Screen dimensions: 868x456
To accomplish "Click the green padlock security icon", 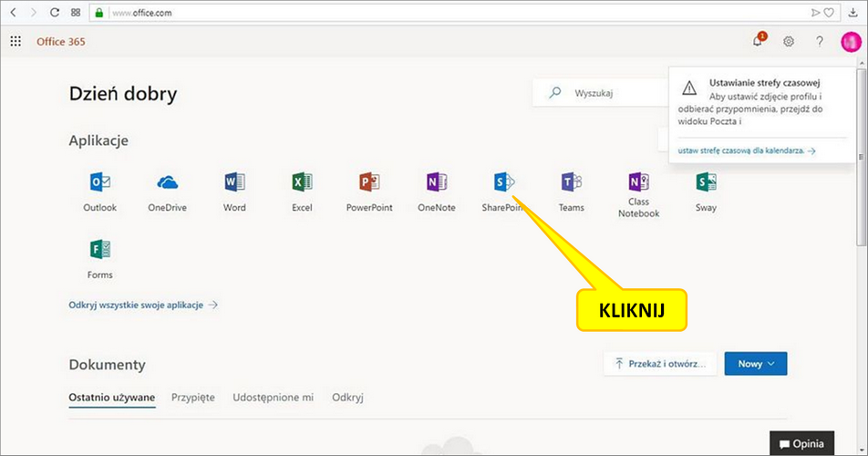I will pyautogui.click(x=99, y=12).
